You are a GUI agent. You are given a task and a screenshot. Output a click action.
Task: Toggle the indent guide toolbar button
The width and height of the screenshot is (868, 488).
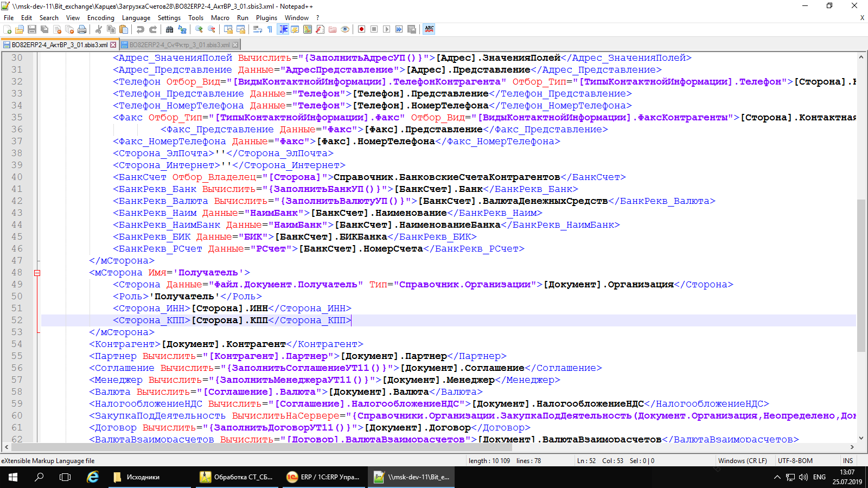click(x=283, y=29)
